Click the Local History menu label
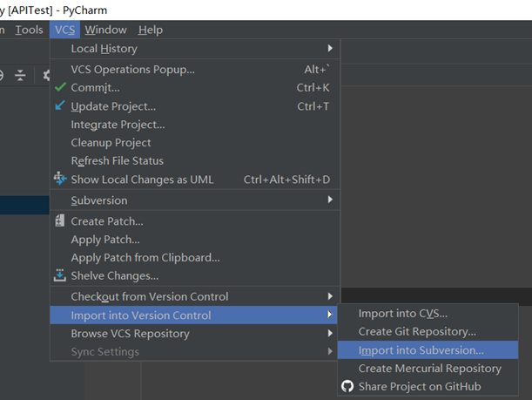Image resolution: width=532 pixels, height=400 pixels. [x=104, y=49]
